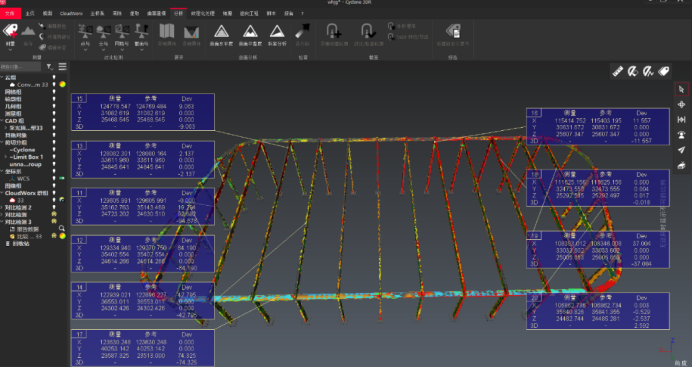The width and height of the screenshot is (692, 367).
Task: Click the second pen sketch icon beside ruler
Action: [648, 71]
